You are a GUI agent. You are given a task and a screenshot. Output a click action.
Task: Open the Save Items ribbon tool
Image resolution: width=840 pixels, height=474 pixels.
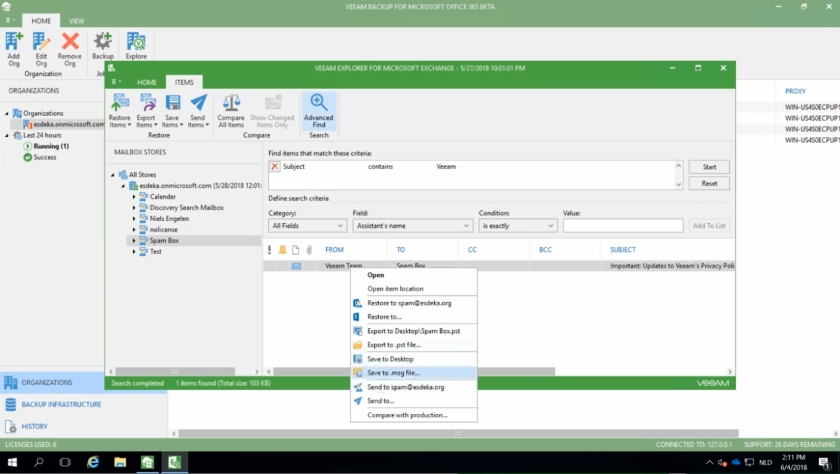172,110
